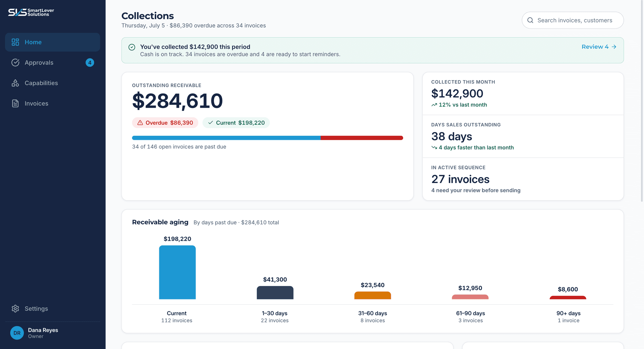Click the 38 days DSO value
This screenshot has width=644, height=349.
(451, 136)
